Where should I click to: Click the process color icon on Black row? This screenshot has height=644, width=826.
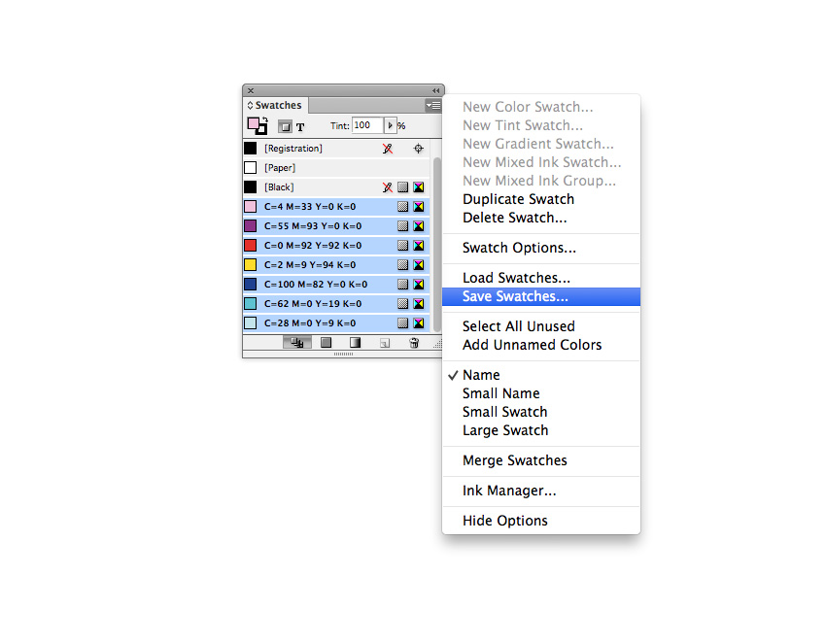403,186
